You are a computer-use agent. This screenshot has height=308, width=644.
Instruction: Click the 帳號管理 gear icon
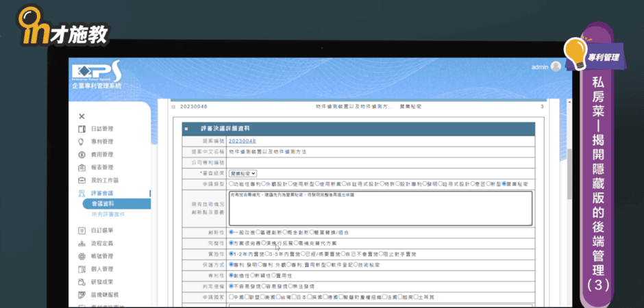click(x=82, y=256)
